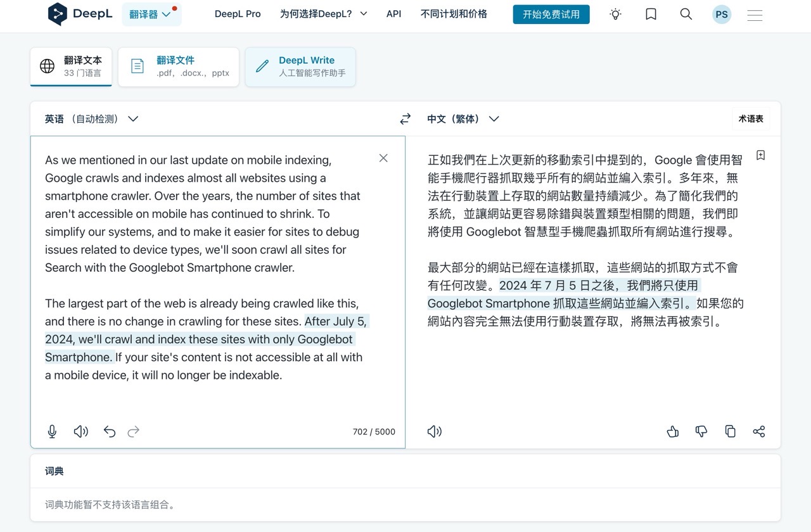Open the search magnifier icon
This screenshot has height=532, width=811.
(x=686, y=14)
